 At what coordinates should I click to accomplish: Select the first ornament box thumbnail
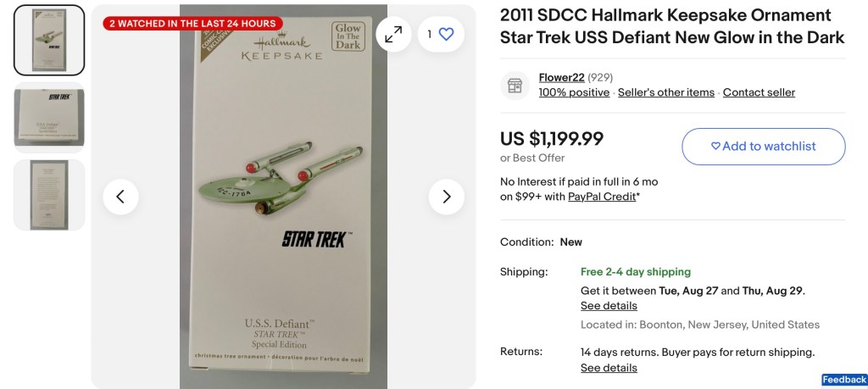[x=49, y=40]
